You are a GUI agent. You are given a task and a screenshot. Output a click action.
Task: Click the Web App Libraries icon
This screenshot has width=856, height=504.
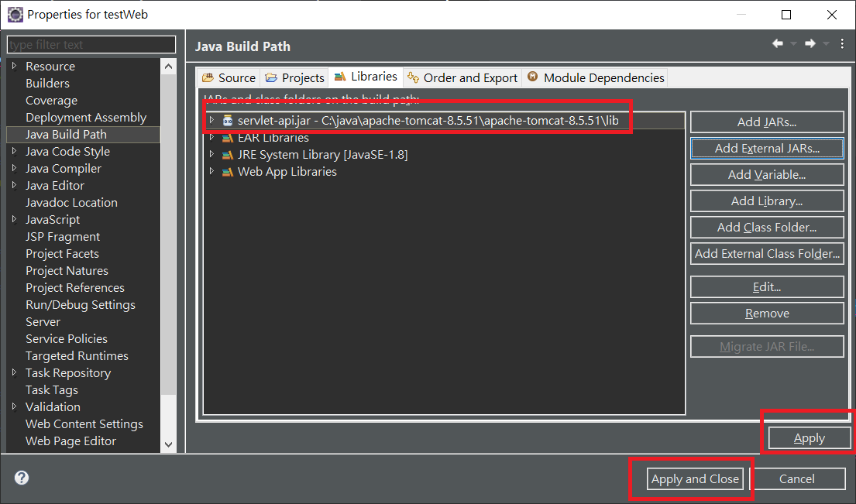226,171
